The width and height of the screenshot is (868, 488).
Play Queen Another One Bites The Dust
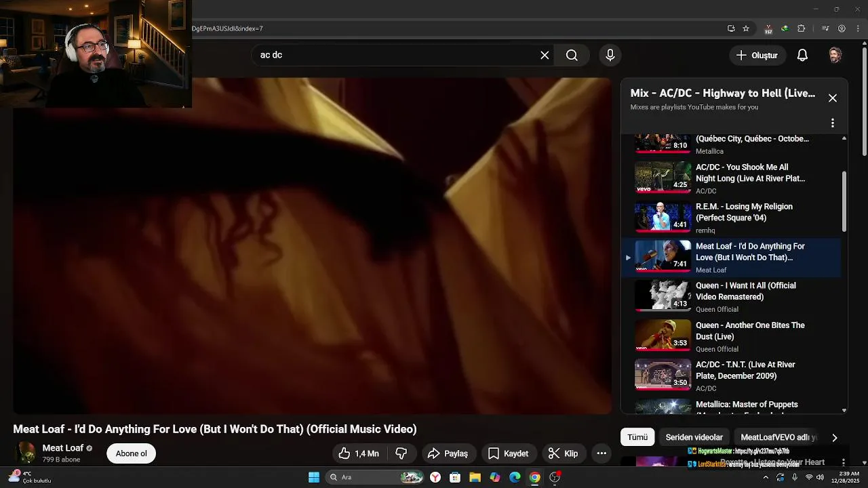coord(730,336)
